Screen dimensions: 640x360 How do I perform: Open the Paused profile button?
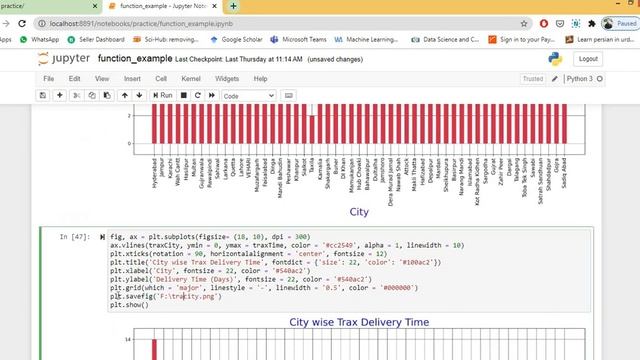click(x=620, y=24)
